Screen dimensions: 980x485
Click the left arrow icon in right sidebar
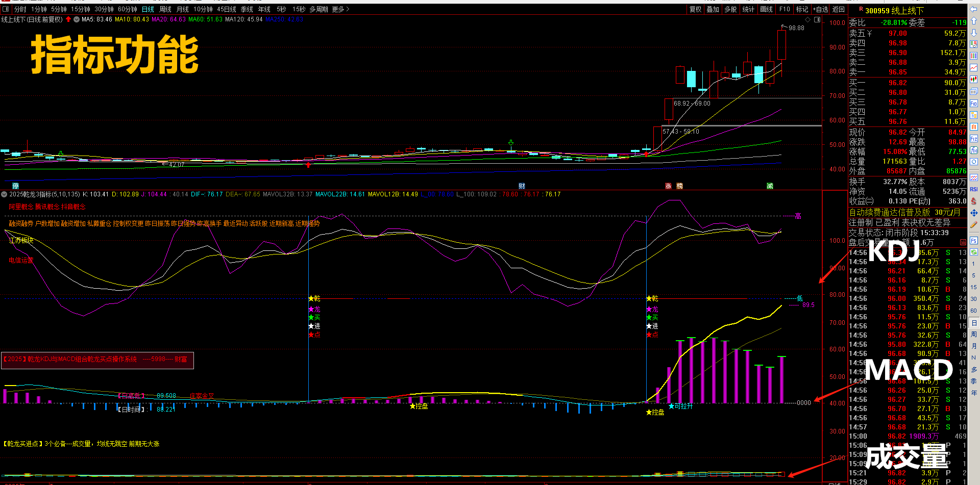(974, 9)
